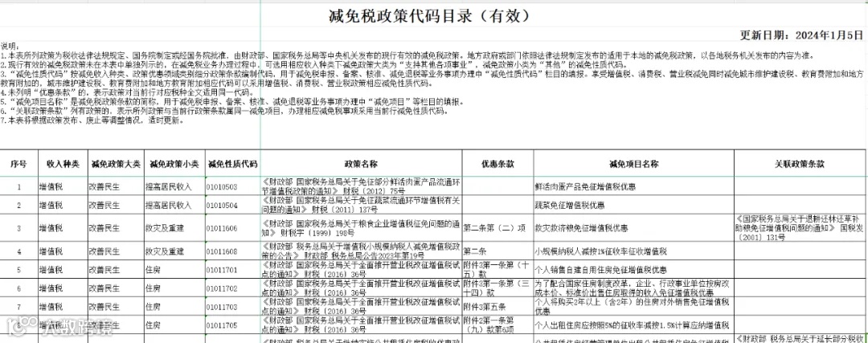
Task: Select the cell 鲜活肉蛋产品免征增值税优惠
Action: (634, 187)
